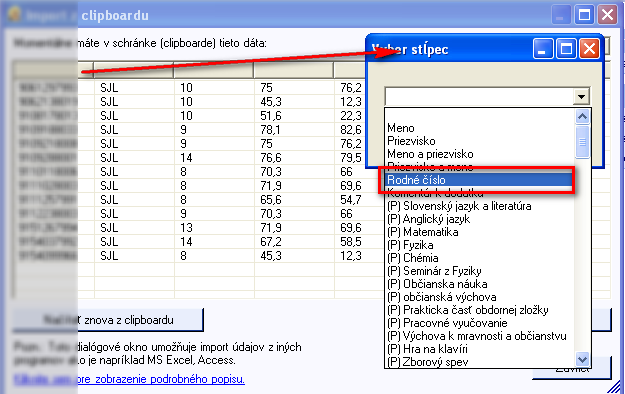
Task: Choose '(P) občianská výchova' entry
Action: (x=442, y=297)
